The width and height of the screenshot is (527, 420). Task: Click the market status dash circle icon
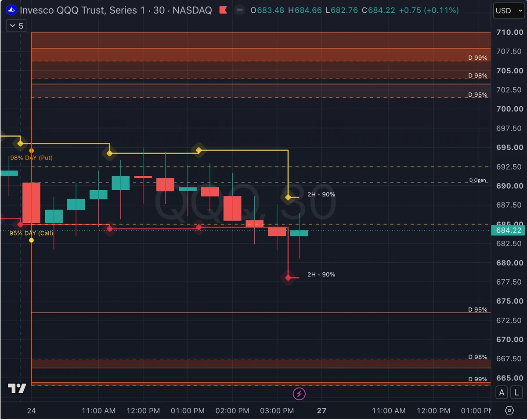pyautogui.click(x=240, y=10)
